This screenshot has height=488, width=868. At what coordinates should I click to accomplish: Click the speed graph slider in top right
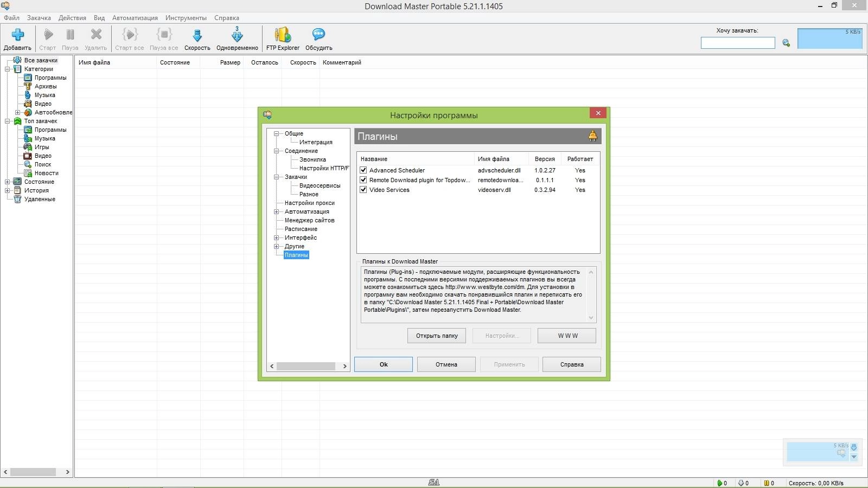829,39
